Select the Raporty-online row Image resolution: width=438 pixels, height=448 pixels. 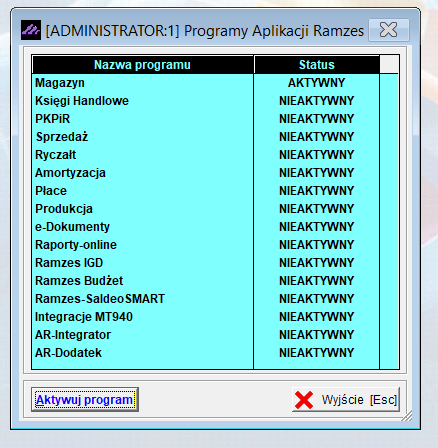coord(206,245)
